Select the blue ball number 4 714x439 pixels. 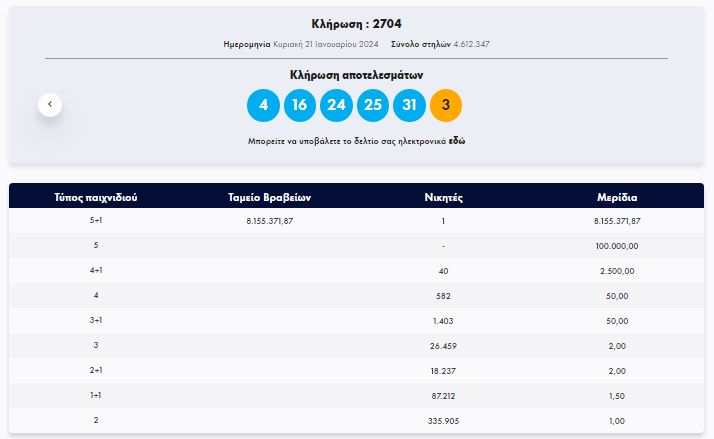pos(263,105)
